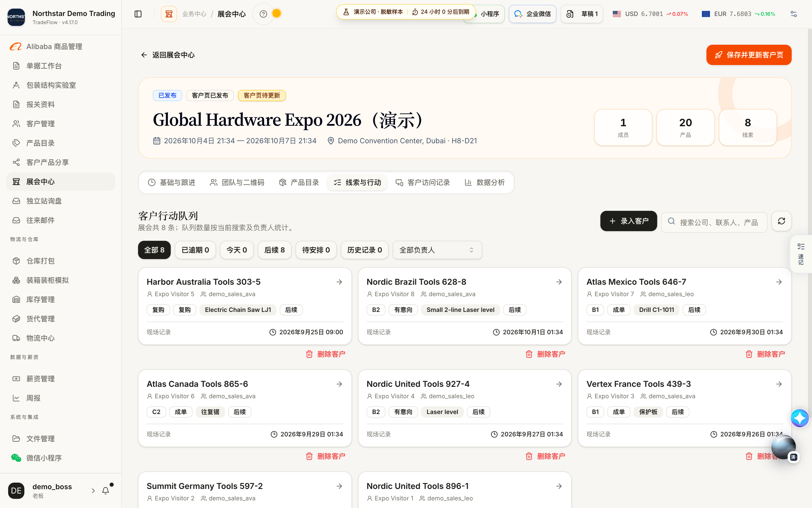Switch to 数据分析 tab
Viewport: 812px width, 508px height.
[x=484, y=182]
